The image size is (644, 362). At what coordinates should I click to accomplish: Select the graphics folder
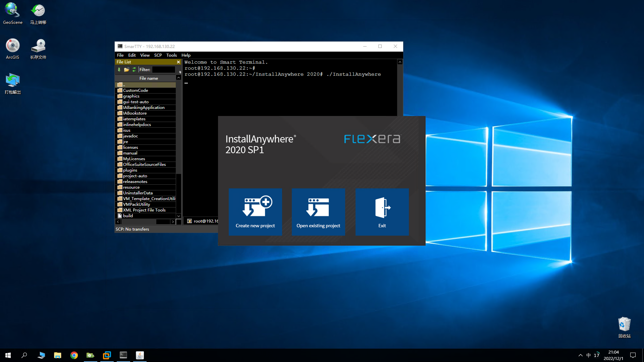146,96
